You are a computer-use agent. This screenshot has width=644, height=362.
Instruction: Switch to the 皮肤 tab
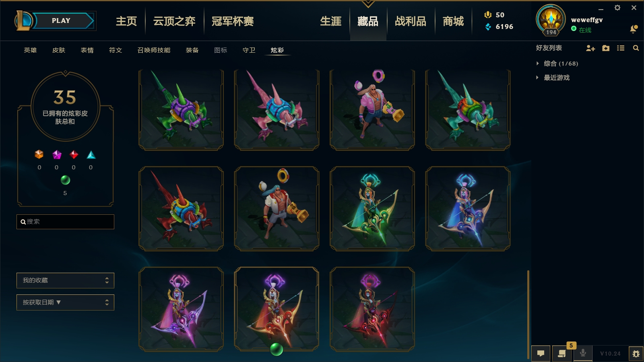[59, 50]
